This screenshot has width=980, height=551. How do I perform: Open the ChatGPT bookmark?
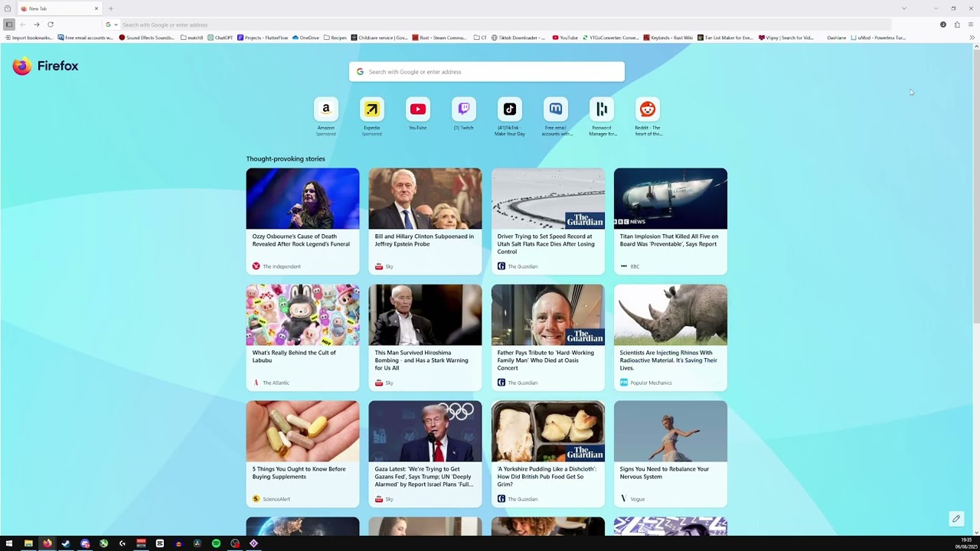click(x=220, y=37)
